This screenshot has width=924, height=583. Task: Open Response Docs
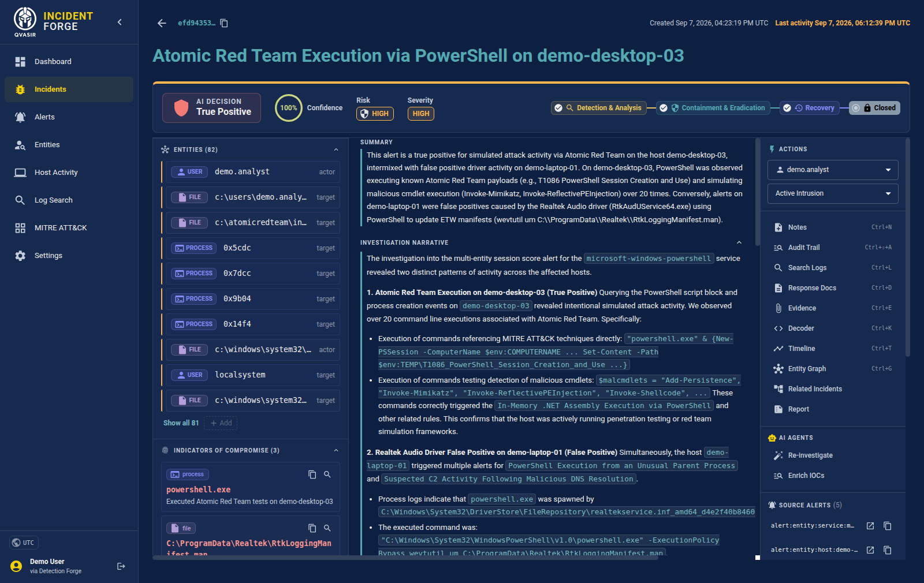pos(832,288)
